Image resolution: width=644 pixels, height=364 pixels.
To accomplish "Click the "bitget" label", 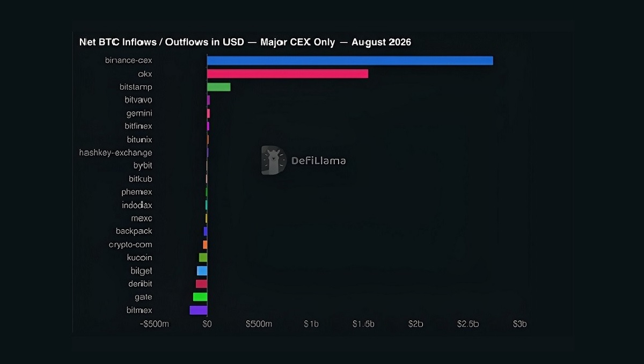I will pyautogui.click(x=141, y=271).
